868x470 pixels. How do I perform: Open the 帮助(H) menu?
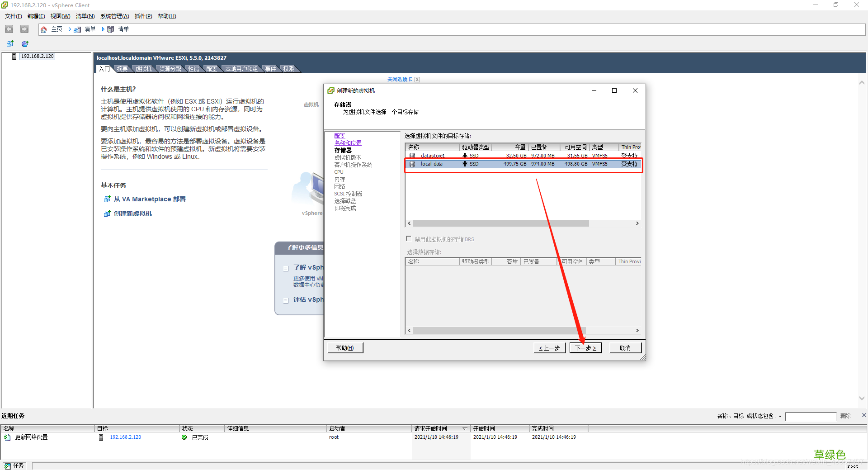167,16
